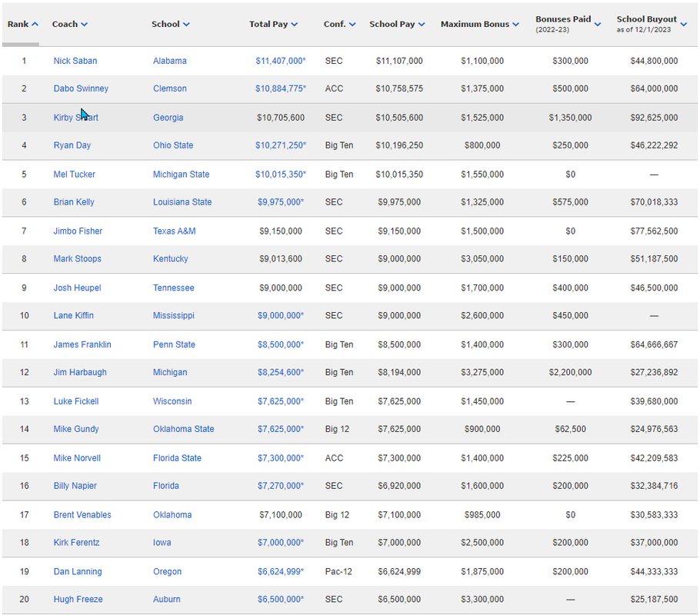Screen dimensions: 700x615
Task: Sort by Maximum Bonus column header
Action: pyautogui.click(x=480, y=24)
